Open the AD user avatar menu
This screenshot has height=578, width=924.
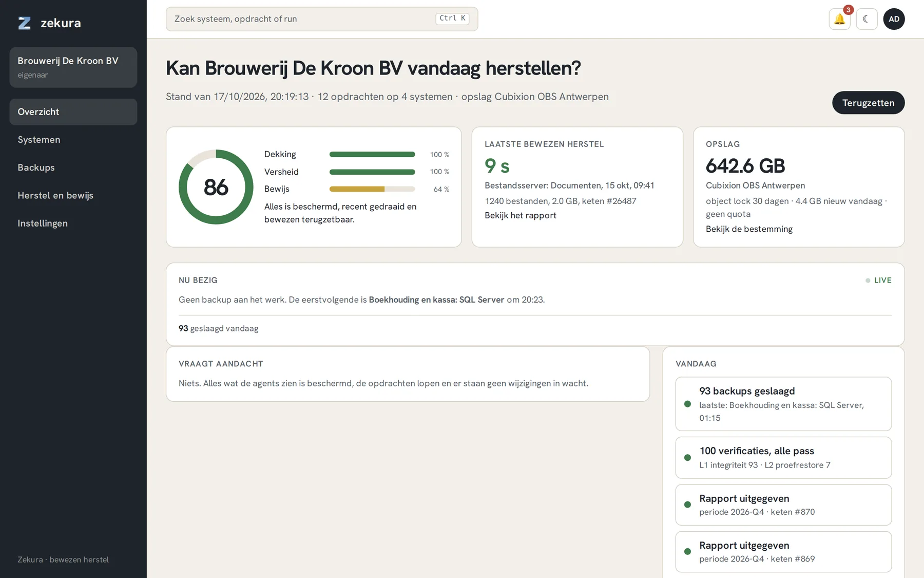pos(894,19)
